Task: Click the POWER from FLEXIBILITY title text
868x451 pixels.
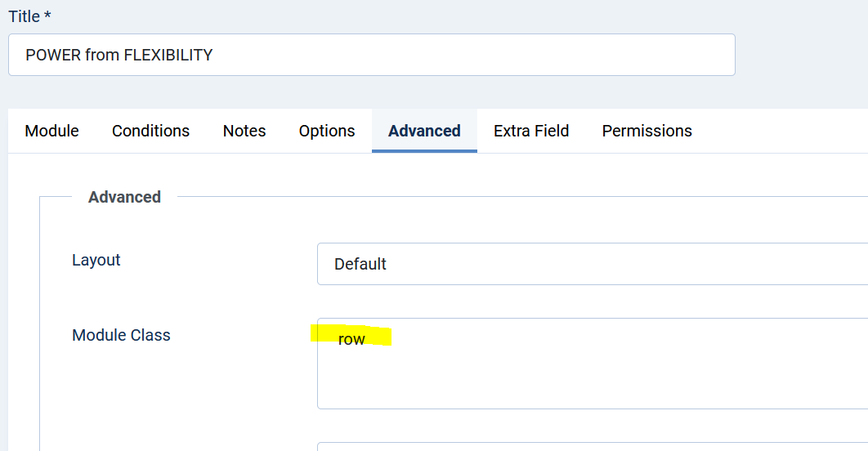Action: tap(119, 56)
